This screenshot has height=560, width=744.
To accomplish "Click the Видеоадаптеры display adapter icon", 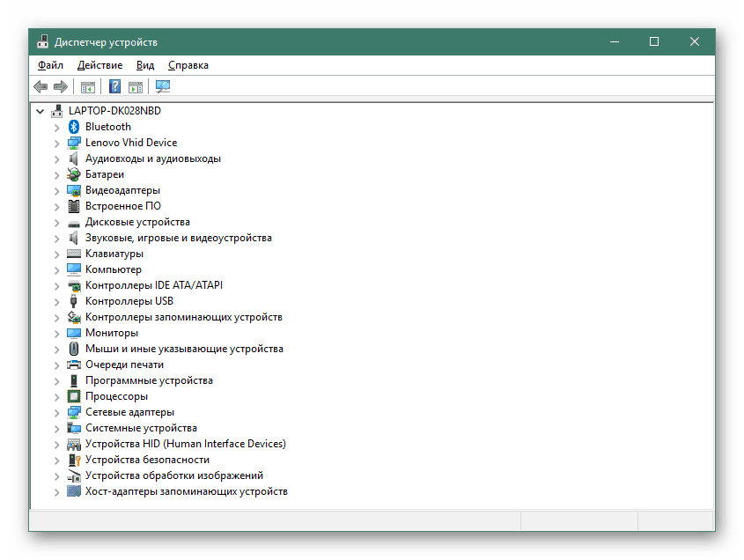I will pos(73,189).
